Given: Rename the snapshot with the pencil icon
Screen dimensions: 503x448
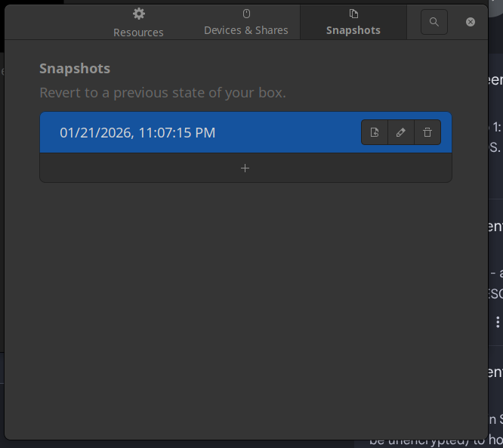Looking at the screenshot, I should 401,133.
